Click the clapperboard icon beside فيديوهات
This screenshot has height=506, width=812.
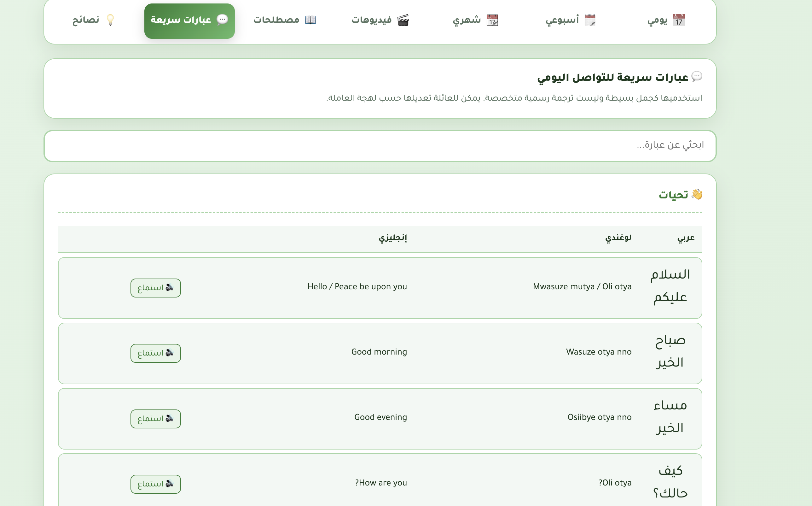coord(403,20)
